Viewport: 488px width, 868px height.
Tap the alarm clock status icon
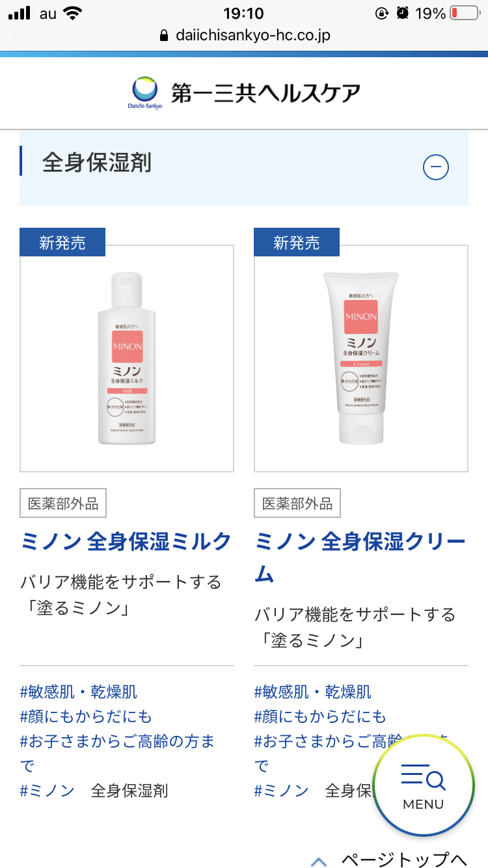tap(403, 13)
